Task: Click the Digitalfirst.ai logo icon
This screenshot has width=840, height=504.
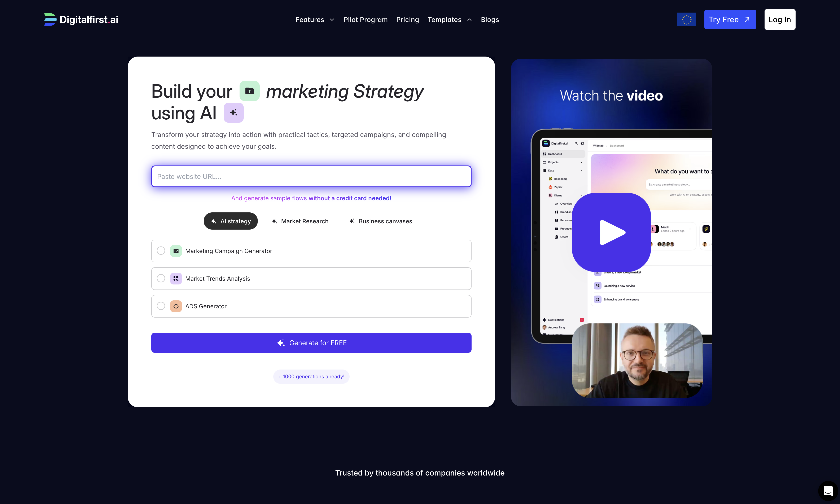Action: 50,19
